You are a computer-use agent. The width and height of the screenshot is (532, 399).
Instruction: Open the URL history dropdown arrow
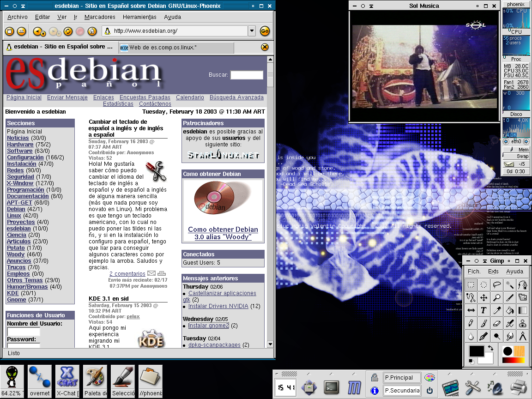click(x=252, y=31)
